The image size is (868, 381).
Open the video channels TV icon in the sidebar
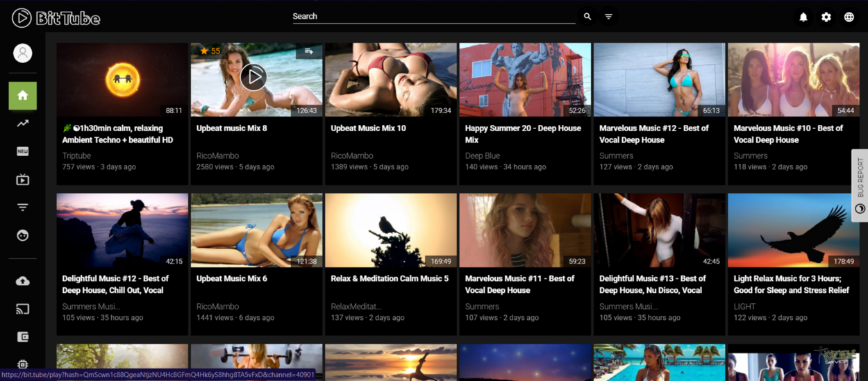[x=23, y=180]
